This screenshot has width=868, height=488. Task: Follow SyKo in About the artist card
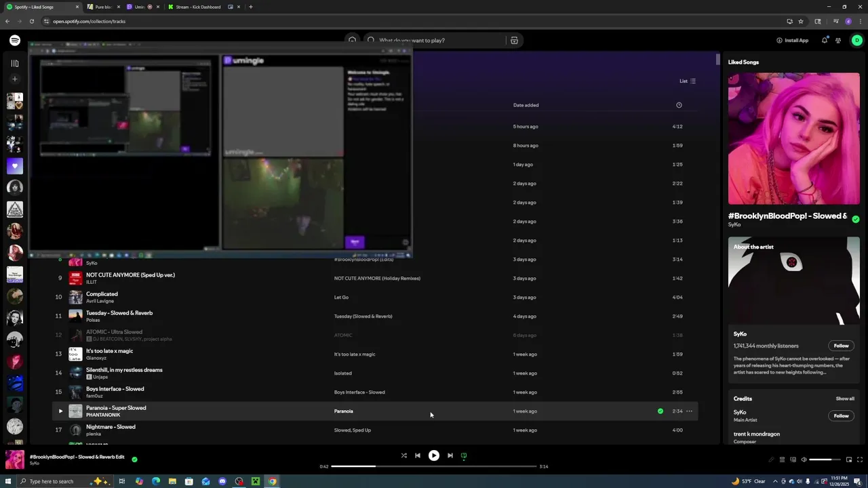[841, 346]
